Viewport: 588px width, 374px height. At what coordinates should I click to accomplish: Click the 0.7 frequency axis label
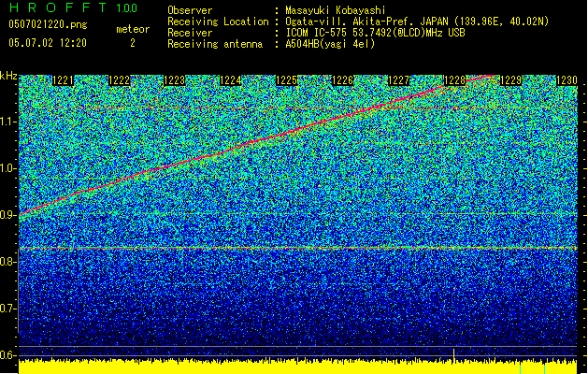point(8,309)
